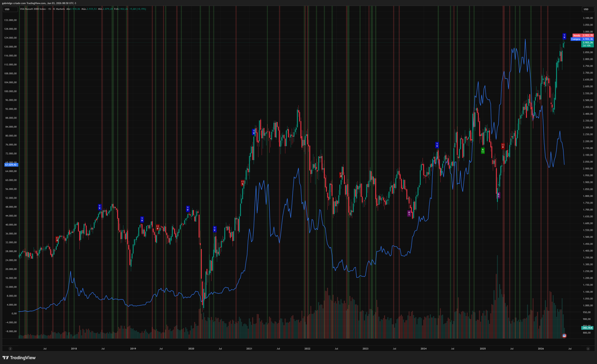
Task: Click the 2.000,00 price on the right axis
Action: (x=588, y=168)
